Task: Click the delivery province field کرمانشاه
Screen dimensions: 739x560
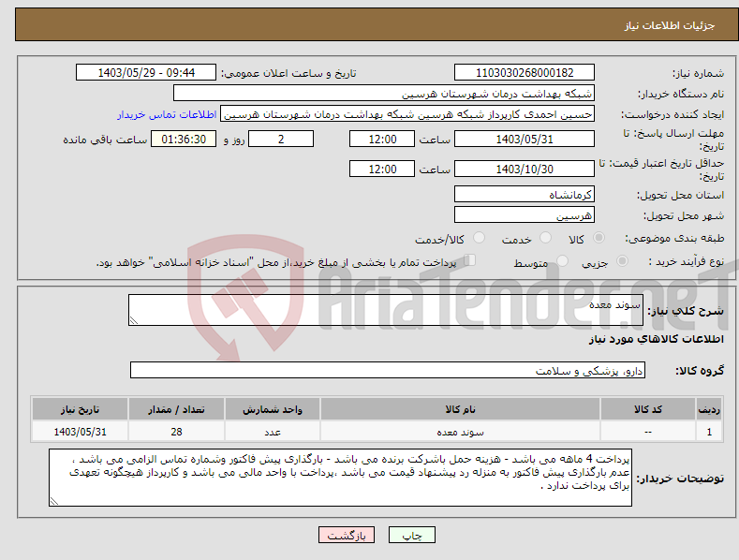Action: 525,194
